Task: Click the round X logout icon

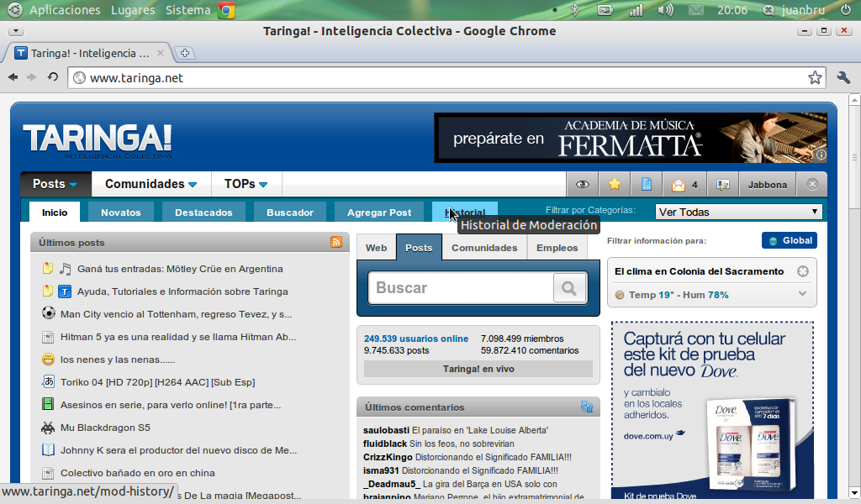Action: (x=812, y=184)
